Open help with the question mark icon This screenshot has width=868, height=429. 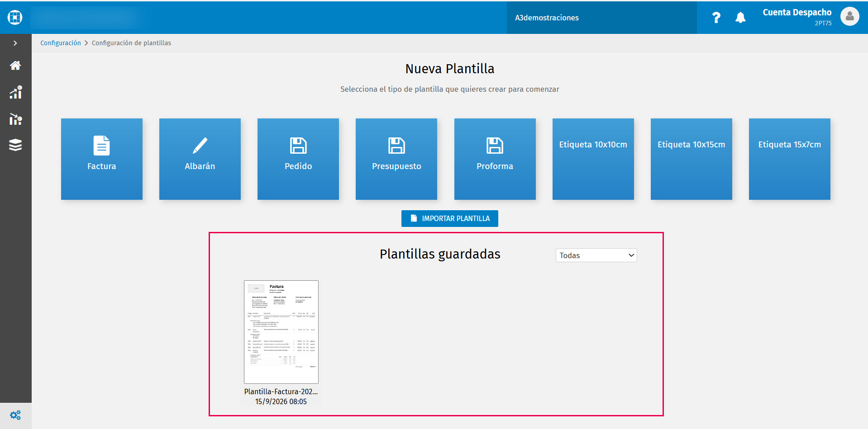coord(716,18)
